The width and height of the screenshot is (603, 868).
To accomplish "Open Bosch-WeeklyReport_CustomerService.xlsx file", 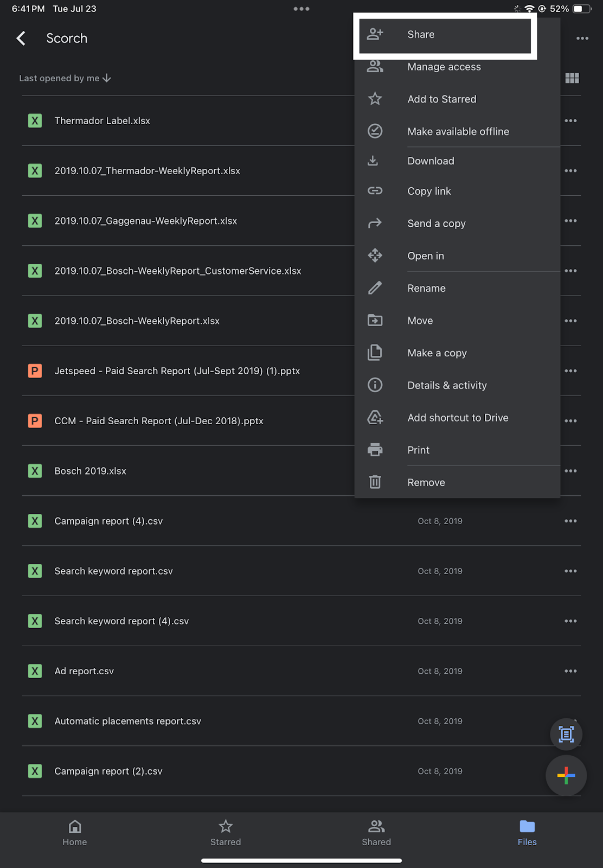I will pos(188,271).
